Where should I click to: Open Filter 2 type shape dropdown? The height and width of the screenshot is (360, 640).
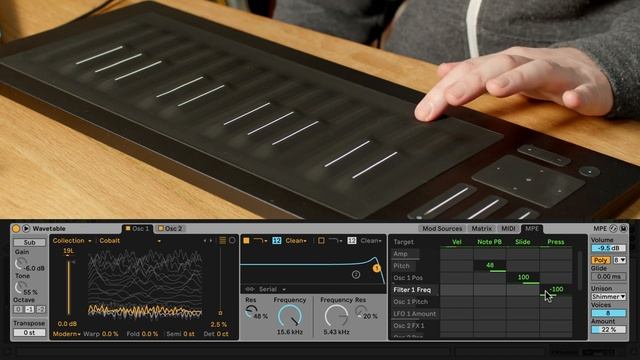336,241
